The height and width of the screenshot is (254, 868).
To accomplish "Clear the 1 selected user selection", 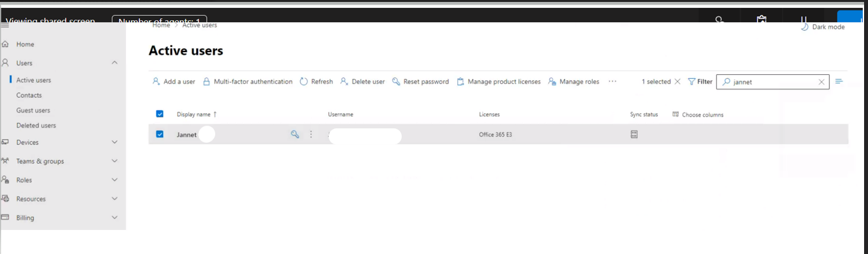I will pyautogui.click(x=678, y=81).
